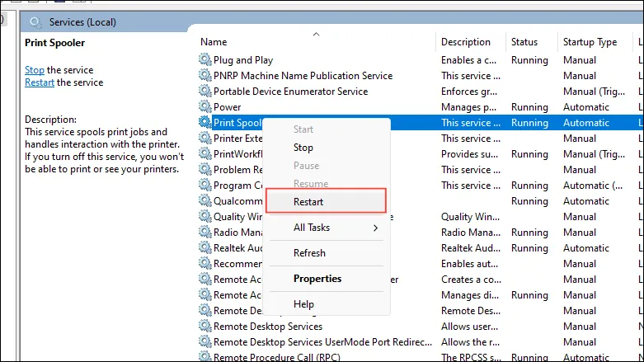Select the Power service name
Image resolution: width=644 pixels, height=362 pixels.
[x=227, y=107]
